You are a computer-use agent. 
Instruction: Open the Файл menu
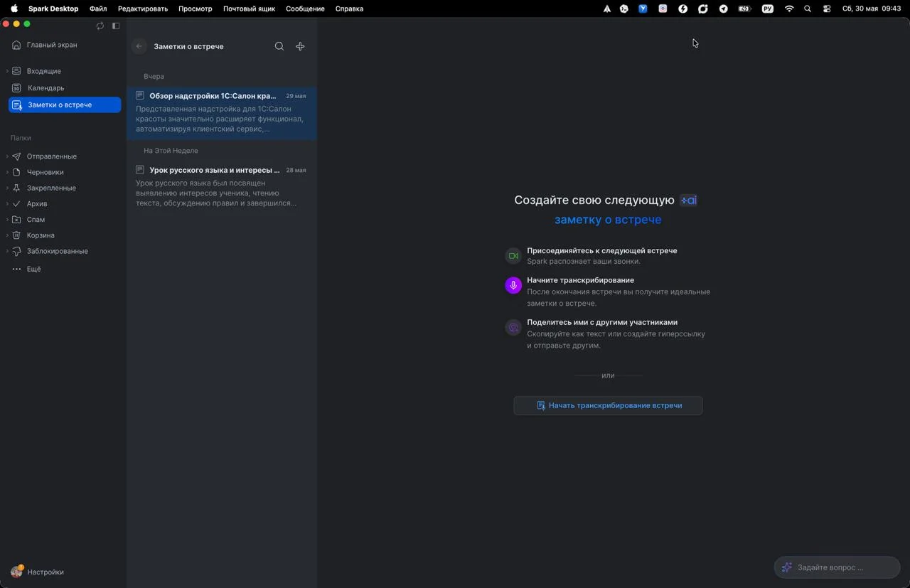(98, 9)
